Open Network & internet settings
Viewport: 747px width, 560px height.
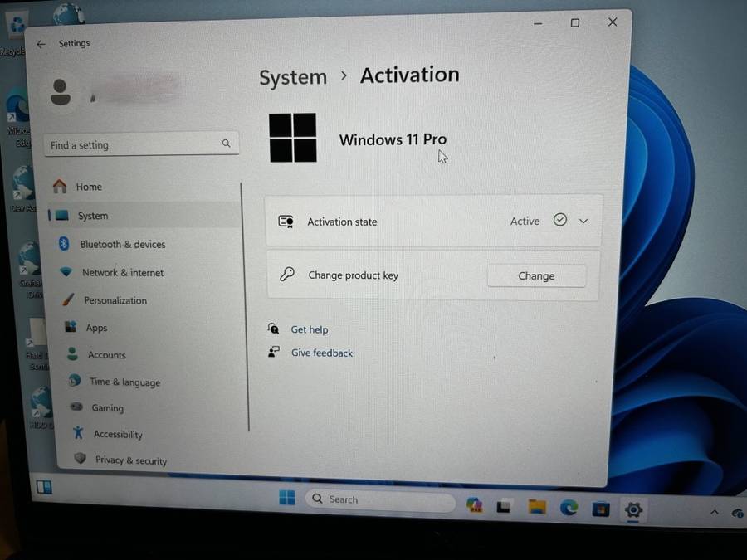(122, 273)
